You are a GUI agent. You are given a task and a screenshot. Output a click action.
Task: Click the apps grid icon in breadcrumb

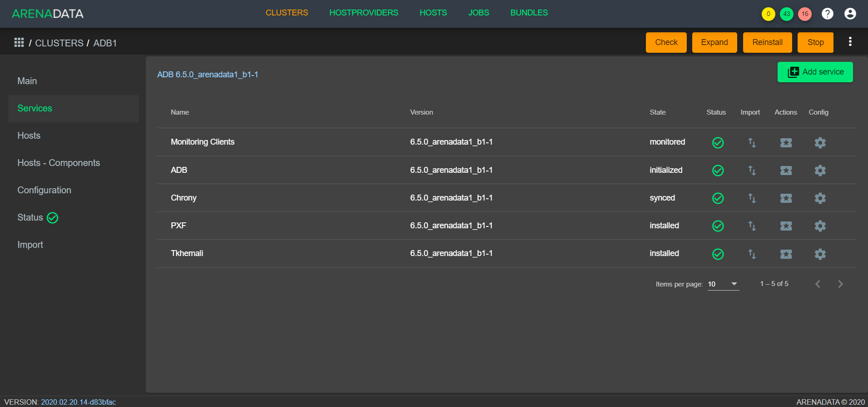(x=19, y=43)
